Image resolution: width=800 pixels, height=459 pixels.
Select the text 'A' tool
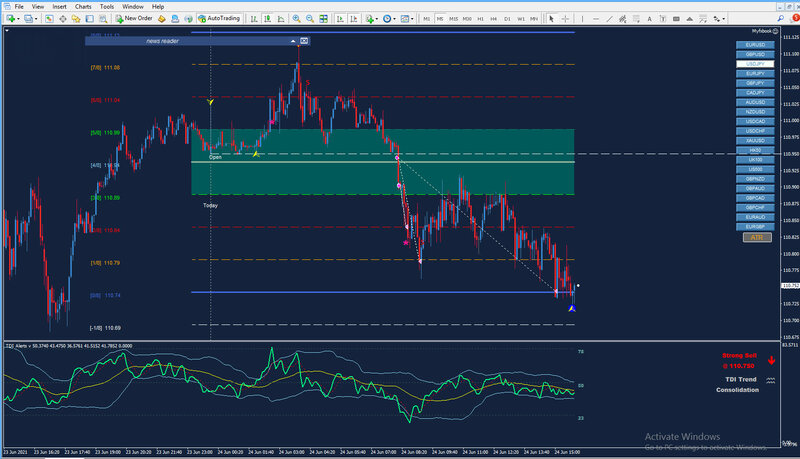[x=649, y=19]
